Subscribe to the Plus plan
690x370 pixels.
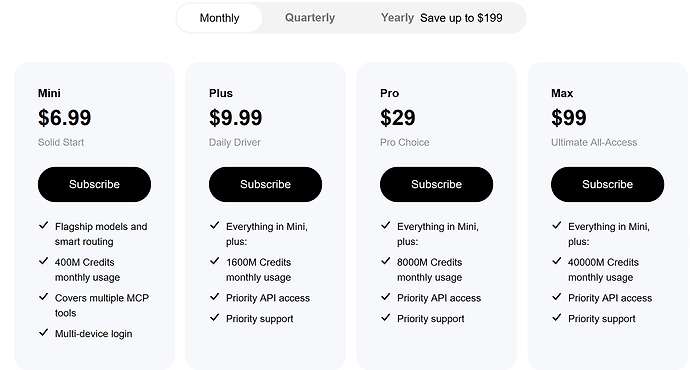(x=265, y=184)
